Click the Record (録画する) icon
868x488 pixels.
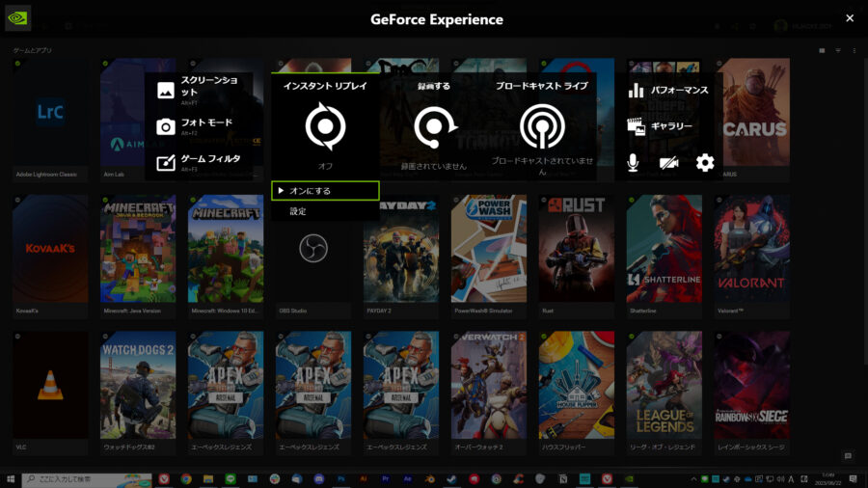(435, 126)
